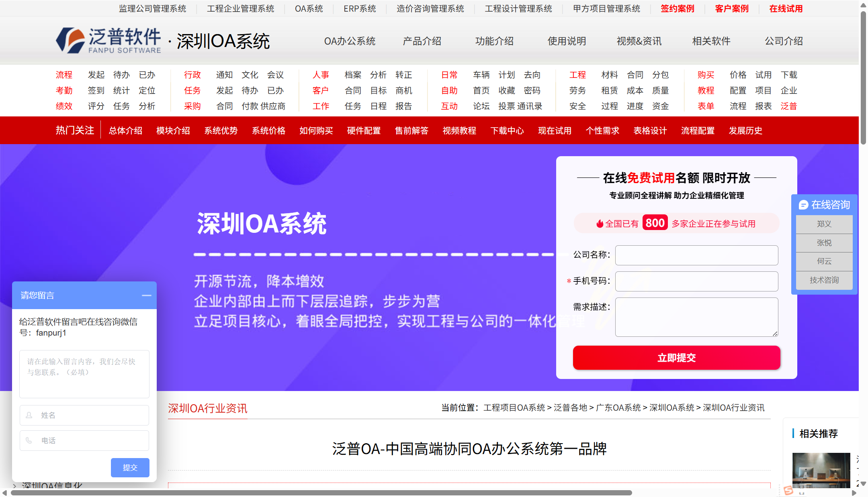The image size is (868, 497).
Task: Click the scroll-up arrow of vertical scrollbar
Action: click(x=863, y=5)
